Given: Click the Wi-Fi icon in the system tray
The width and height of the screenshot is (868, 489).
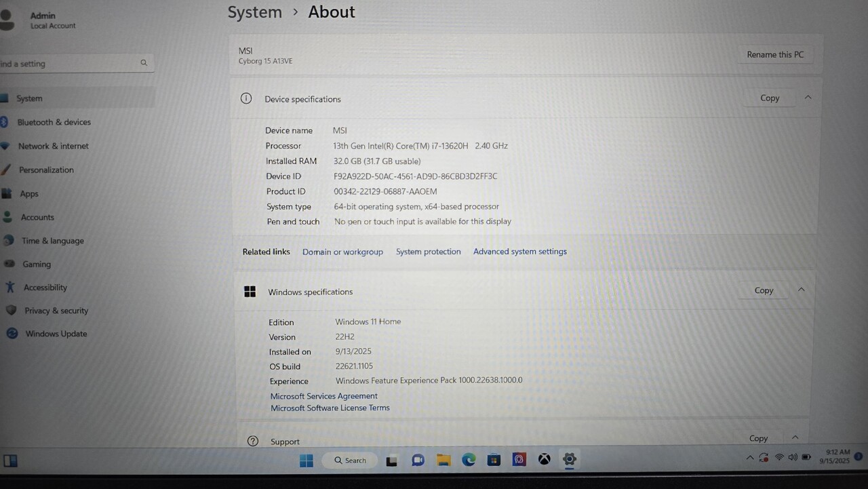Looking at the screenshot, I should (779, 458).
